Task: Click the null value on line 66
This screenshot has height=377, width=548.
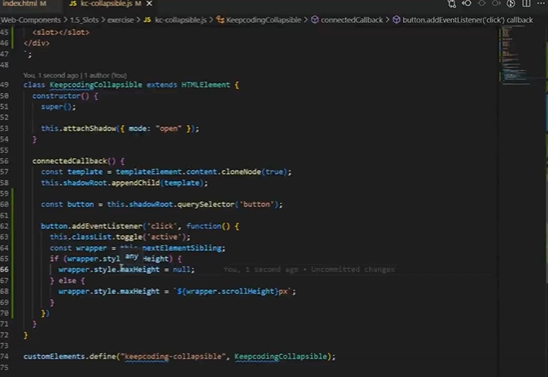Action: click(x=181, y=269)
